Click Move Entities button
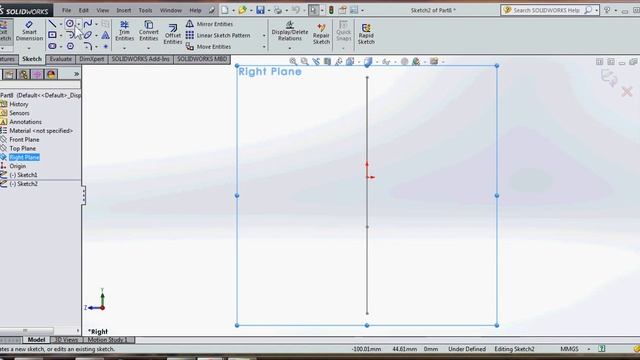This screenshot has height=360, width=640. point(209,47)
